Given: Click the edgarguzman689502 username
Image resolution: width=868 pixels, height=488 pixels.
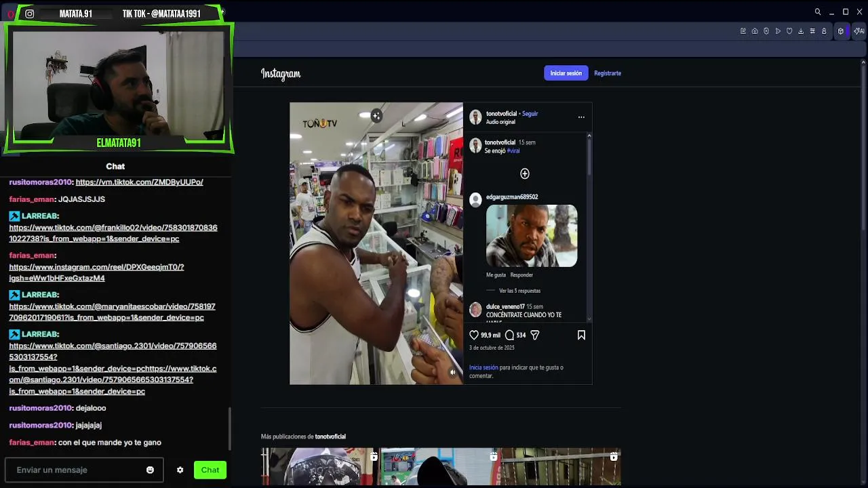Looking at the screenshot, I should pyautogui.click(x=512, y=197).
